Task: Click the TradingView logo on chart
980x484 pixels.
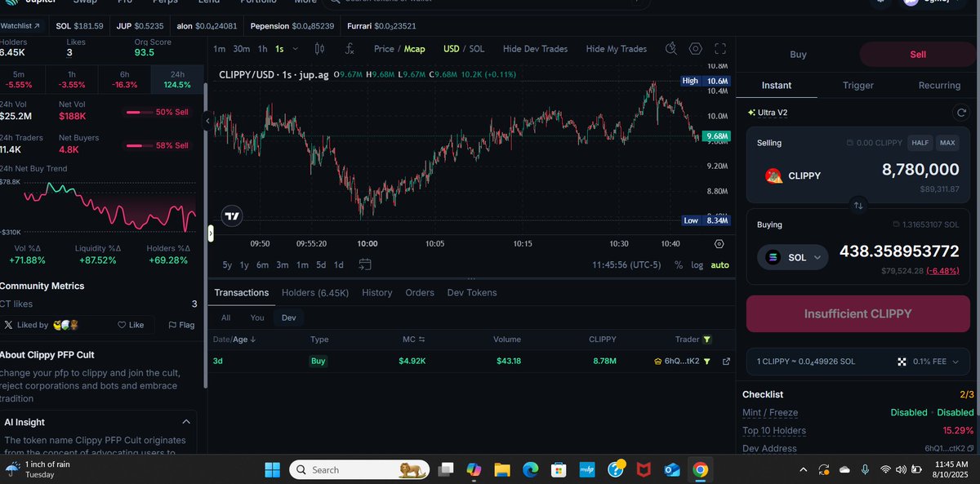Action: click(234, 216)
